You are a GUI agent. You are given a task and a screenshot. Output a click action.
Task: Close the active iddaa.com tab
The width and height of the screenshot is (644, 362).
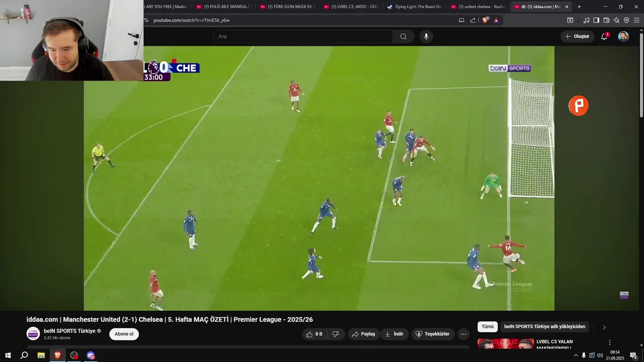[567, 7]
